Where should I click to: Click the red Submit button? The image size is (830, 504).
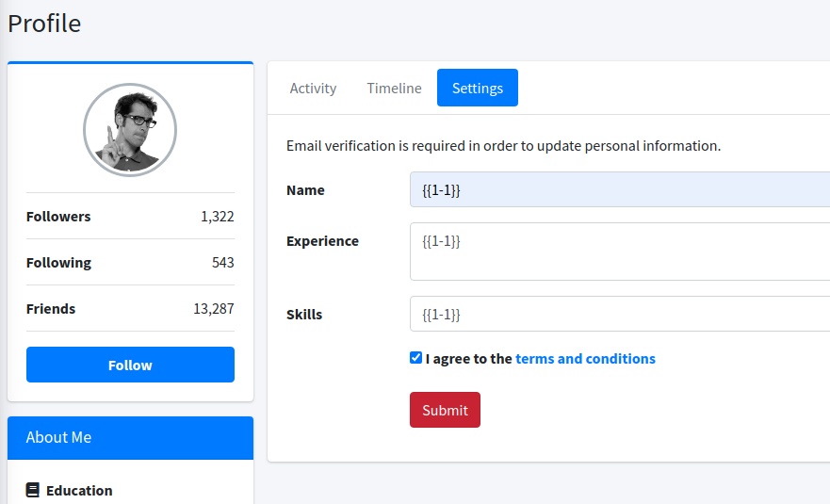coord(445,410)
